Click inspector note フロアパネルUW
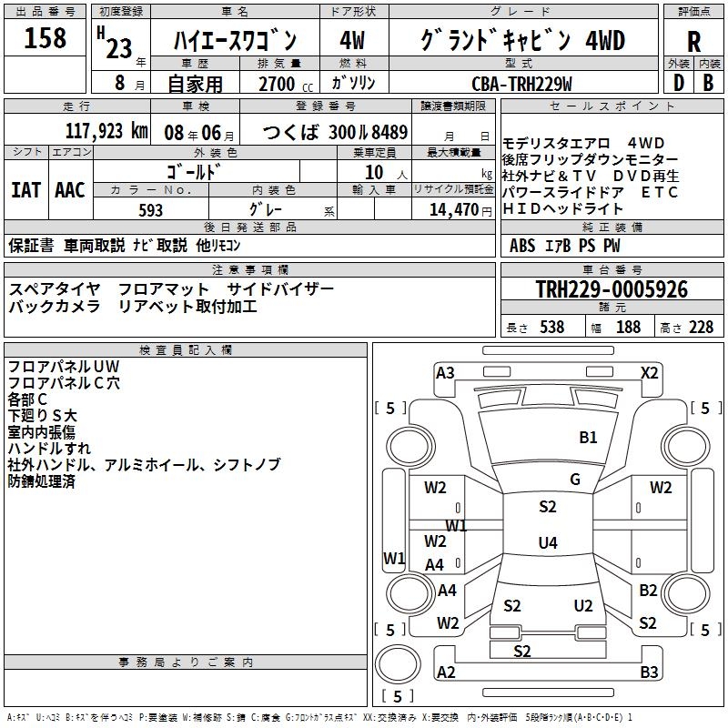Screen dimensions: 728x728 point(64,367)
